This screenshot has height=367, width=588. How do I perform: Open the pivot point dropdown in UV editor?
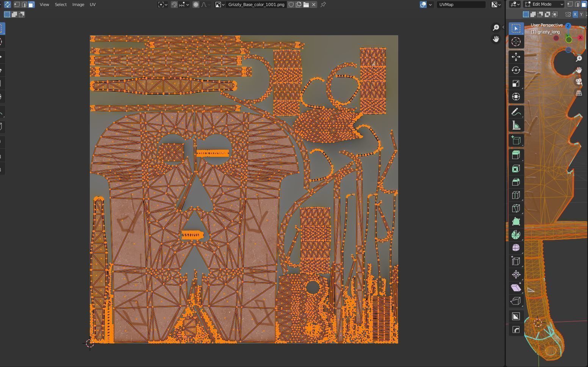click(163, 5)
